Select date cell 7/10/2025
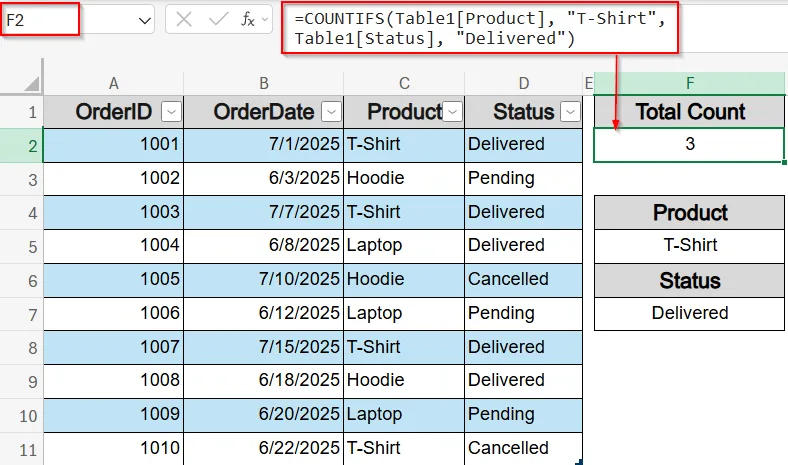Viewport: 788px width, 465px height. [x=264, y=280]
